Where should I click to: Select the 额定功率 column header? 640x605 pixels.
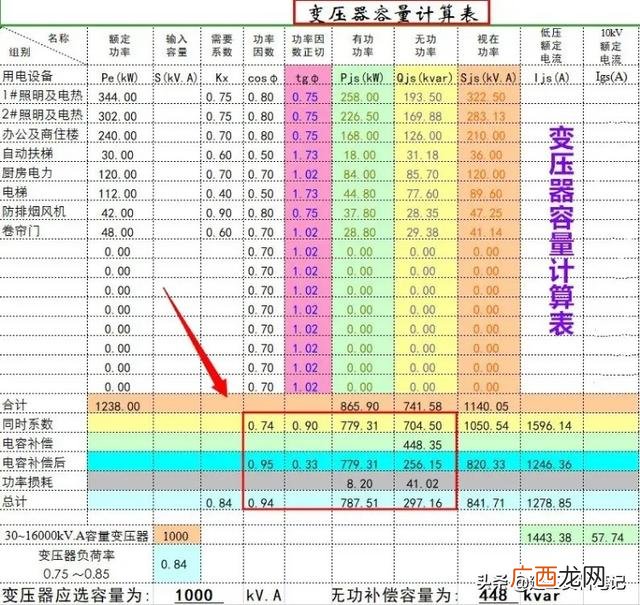pos(119,45)
